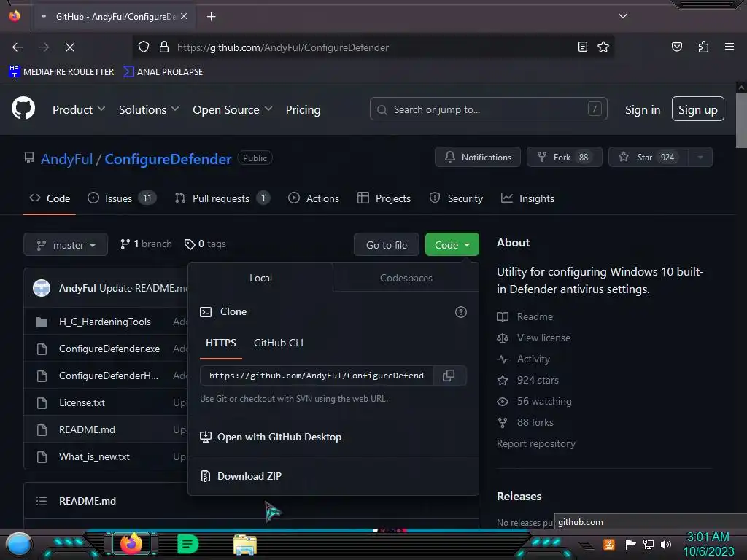Select the Codespaces tab in clone panel

point(406,278)
